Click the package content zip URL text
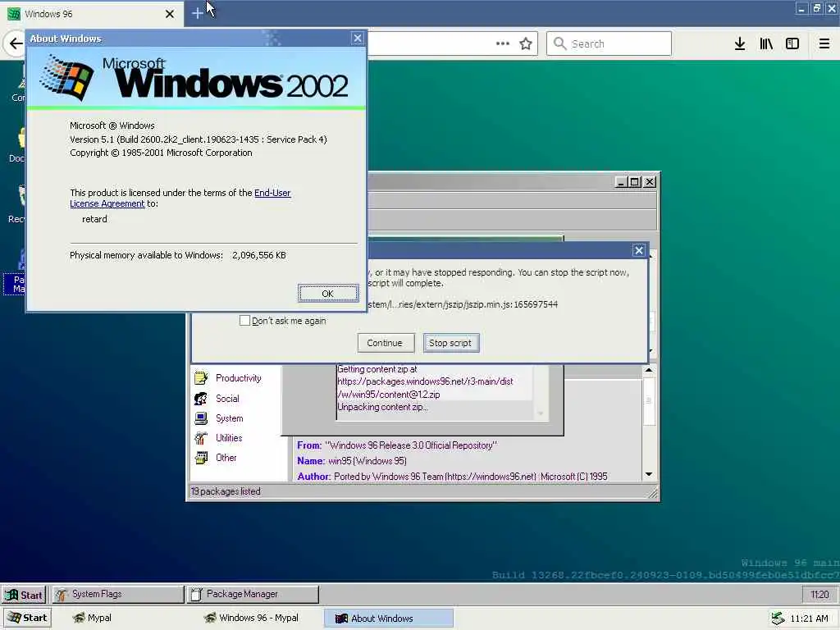Image resolution: width=840 pixels, height=630 pixels. (x=425, y=388)
